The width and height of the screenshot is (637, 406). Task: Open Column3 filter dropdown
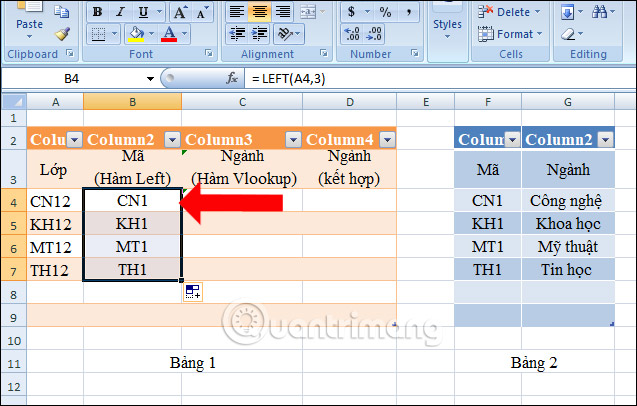(293, 140)
